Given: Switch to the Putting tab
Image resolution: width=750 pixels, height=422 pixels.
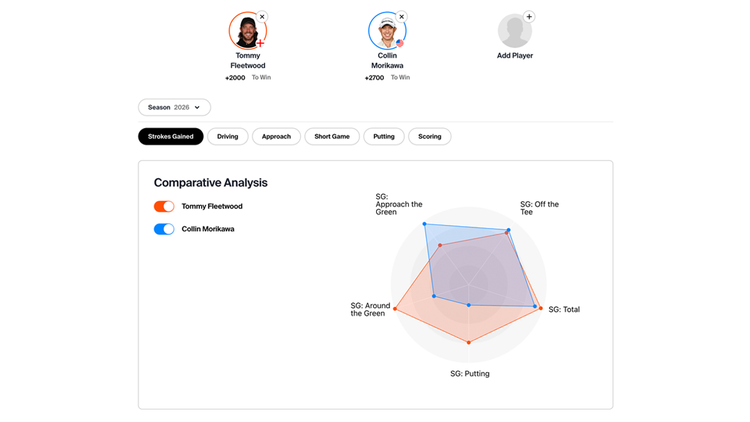Looking at the screenshot, I should tap(384, 136).
